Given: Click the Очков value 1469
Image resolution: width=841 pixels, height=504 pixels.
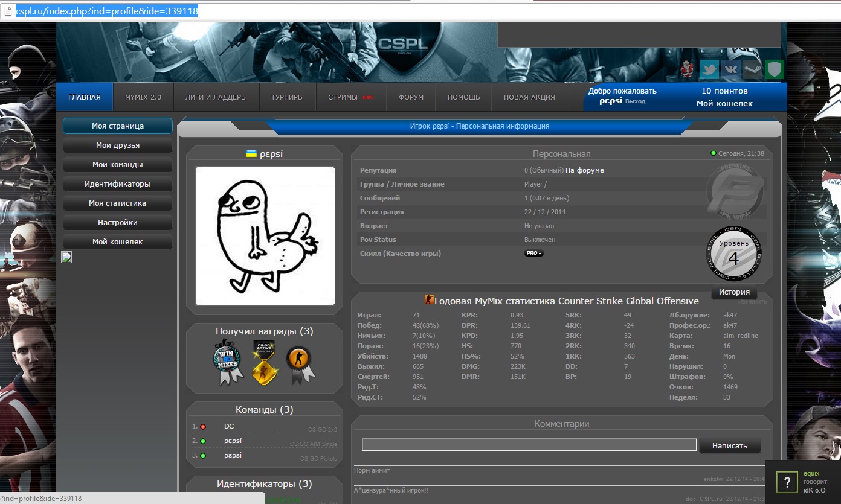Looking at the screenshot, I should coord(730,387).
